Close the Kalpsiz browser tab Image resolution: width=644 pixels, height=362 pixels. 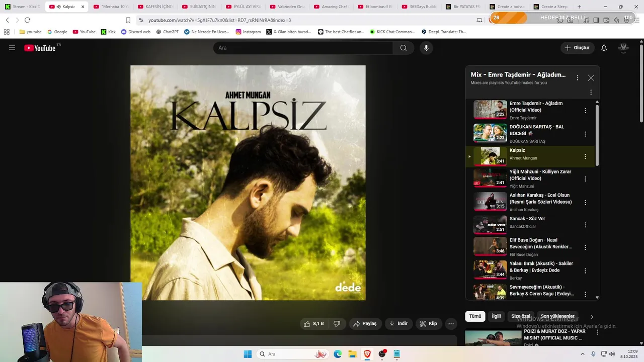tap(83, 7)
